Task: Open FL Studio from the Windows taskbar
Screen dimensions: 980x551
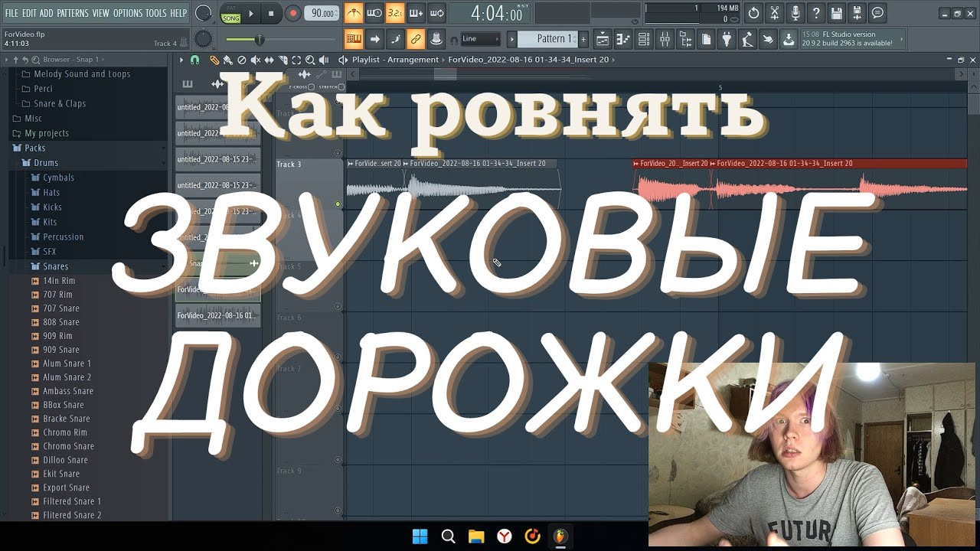Action: (561, 536)
